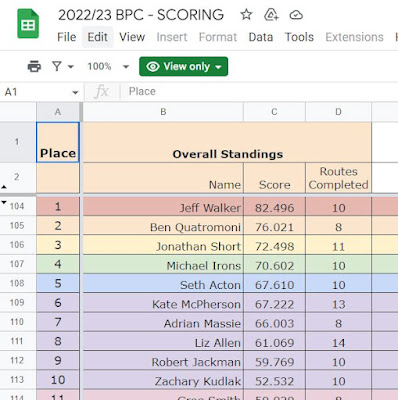Screen dimensions: 398x400
Task: Click the Seth Acton cell
Action: [x=163, y=283]
